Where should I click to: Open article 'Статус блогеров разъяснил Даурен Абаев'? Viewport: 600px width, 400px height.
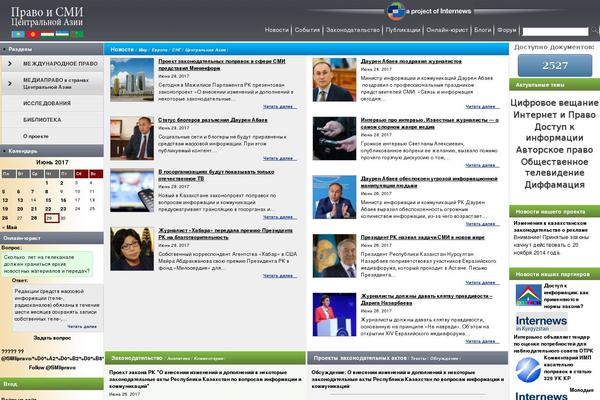213,120
